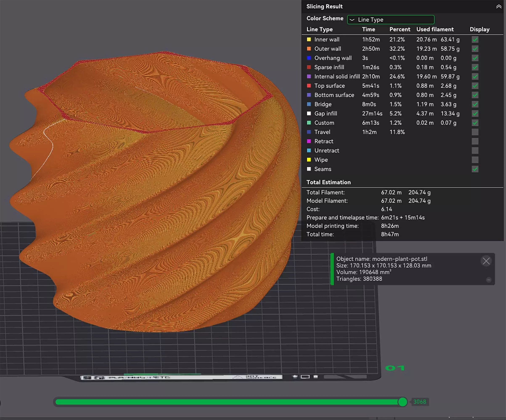This screenshot has height=420, width=506.
Task: Click the Model Filament 204.74 g value
Action: (x=419, y=201)
